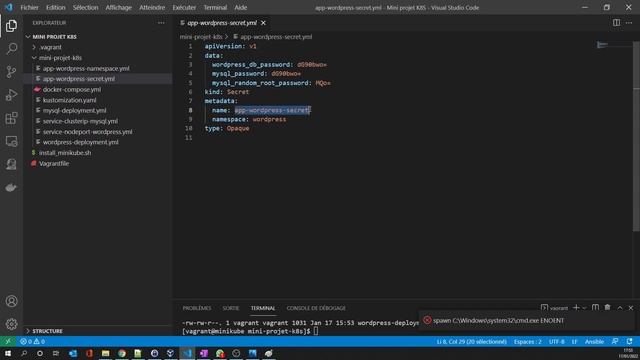The width and height of the screenshot is (640, 360).
Task: Open the Fichier menu
Action: (x=29, y=7)
